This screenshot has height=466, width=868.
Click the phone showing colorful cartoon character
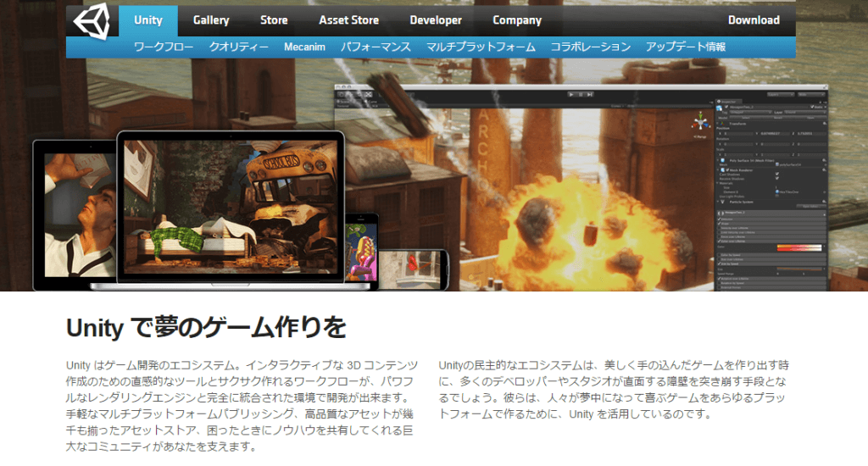(361, 252)
